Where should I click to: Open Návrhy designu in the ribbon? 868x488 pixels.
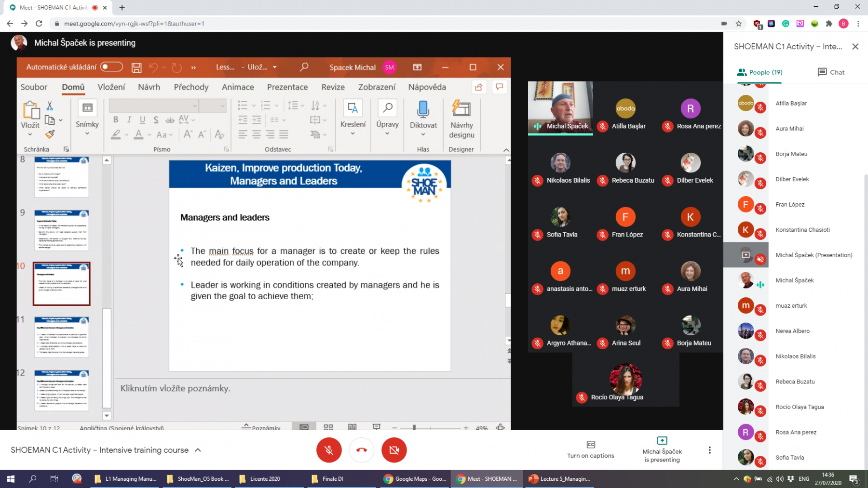[461, 119]
